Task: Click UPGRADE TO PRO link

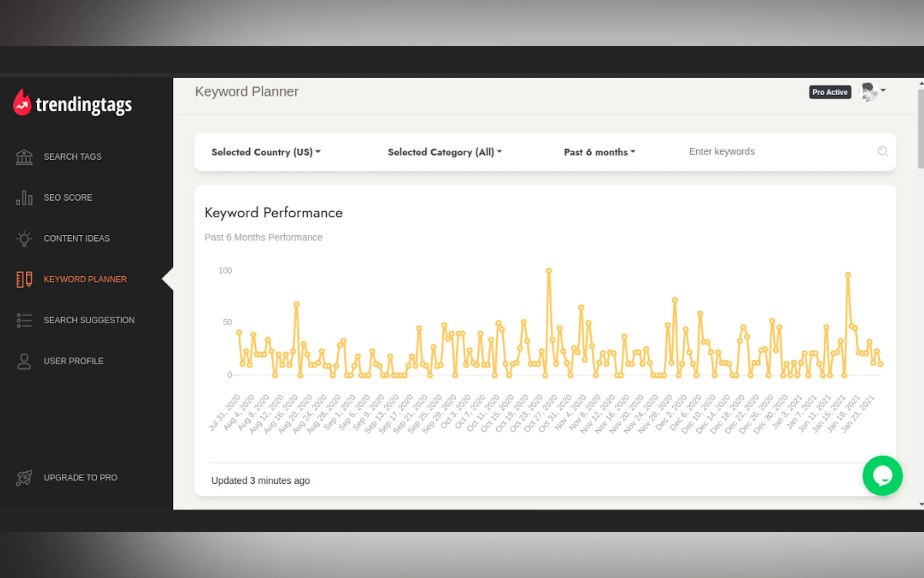Action: click(81, 478)
